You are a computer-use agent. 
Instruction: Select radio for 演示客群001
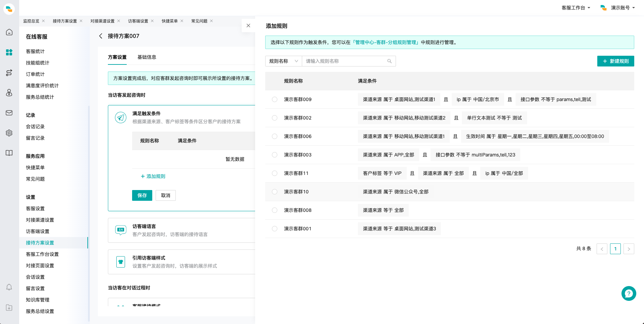[275, 229]
